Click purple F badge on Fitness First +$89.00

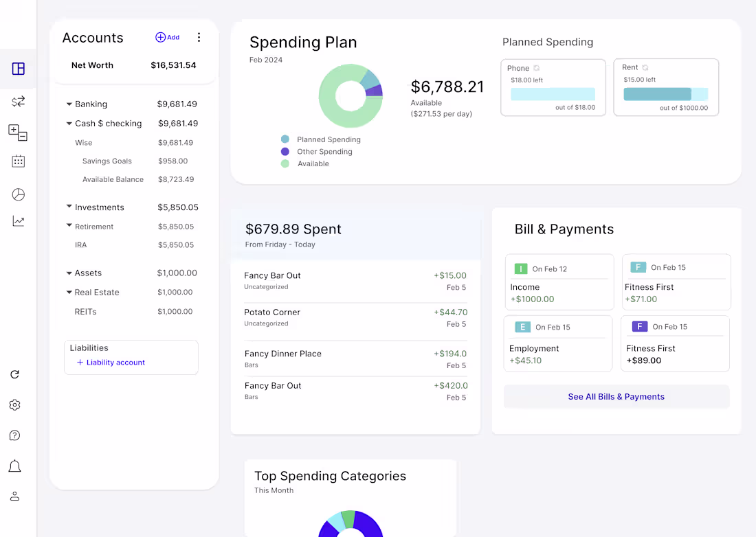pyautogui.click(x=640, y=327)
